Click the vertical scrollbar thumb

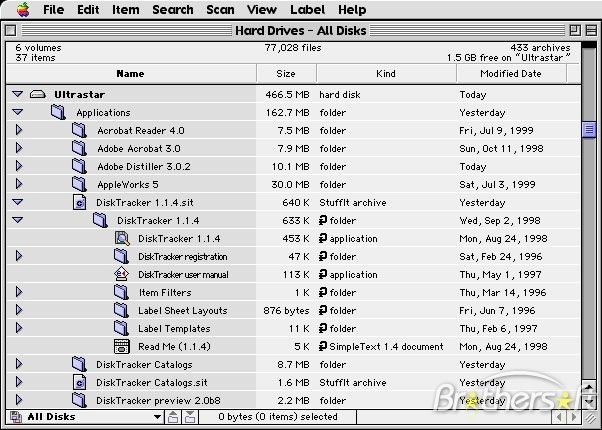click(589, 129)
